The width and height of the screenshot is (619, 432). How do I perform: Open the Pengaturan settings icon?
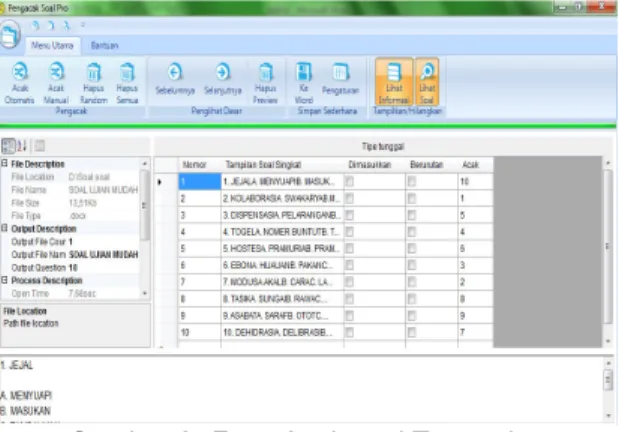(x=340, y=72)
